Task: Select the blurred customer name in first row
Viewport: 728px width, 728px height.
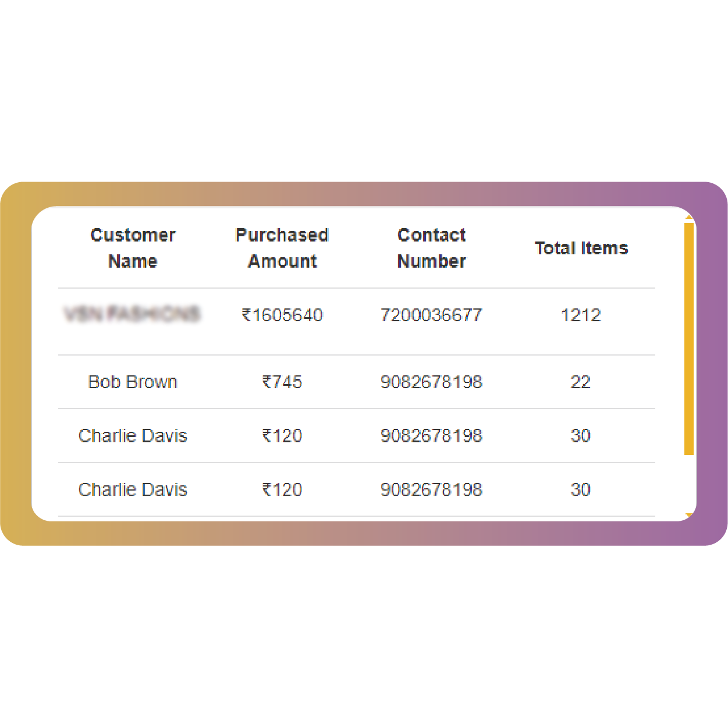Action: click(x=133, y=315)
